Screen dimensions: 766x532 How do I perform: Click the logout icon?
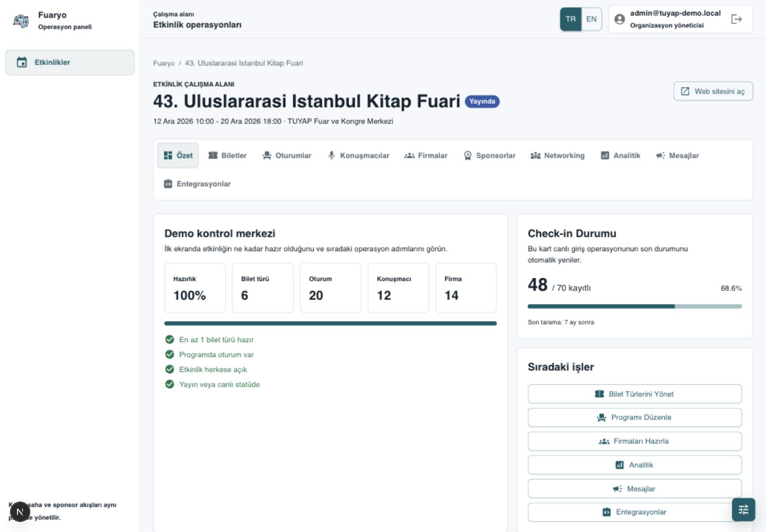[737, 19]
